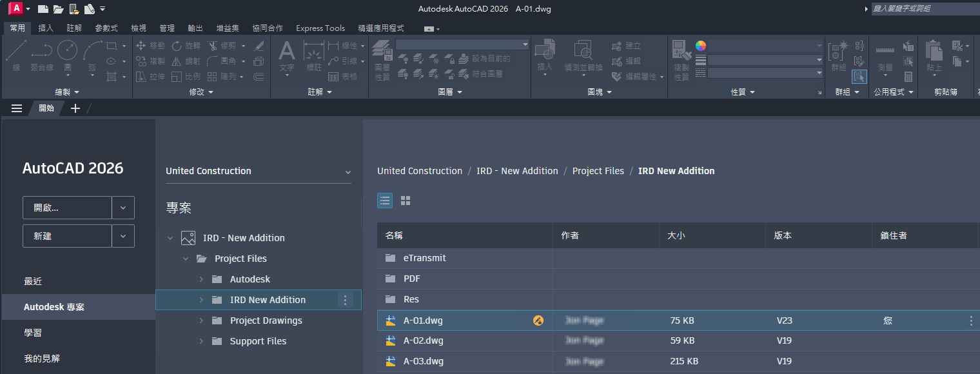The image size is (980, 374).
Task: Switch to list view of files
Action: 385,201
